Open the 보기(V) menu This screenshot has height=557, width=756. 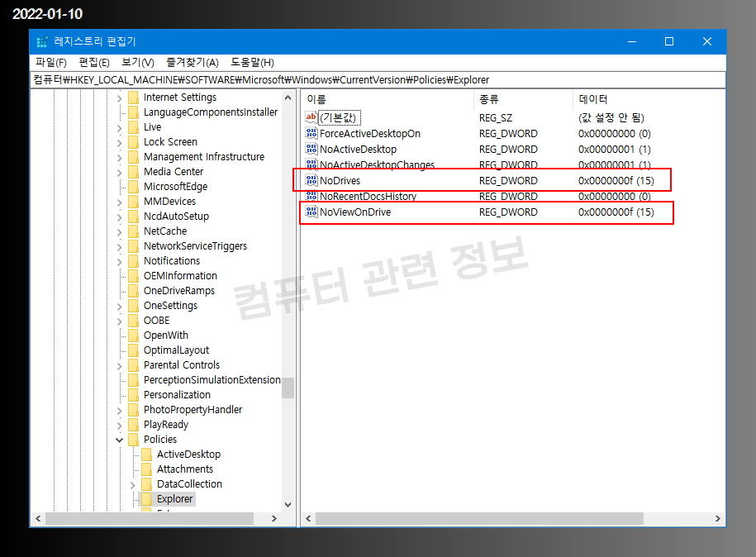click(x=137, y=63)
